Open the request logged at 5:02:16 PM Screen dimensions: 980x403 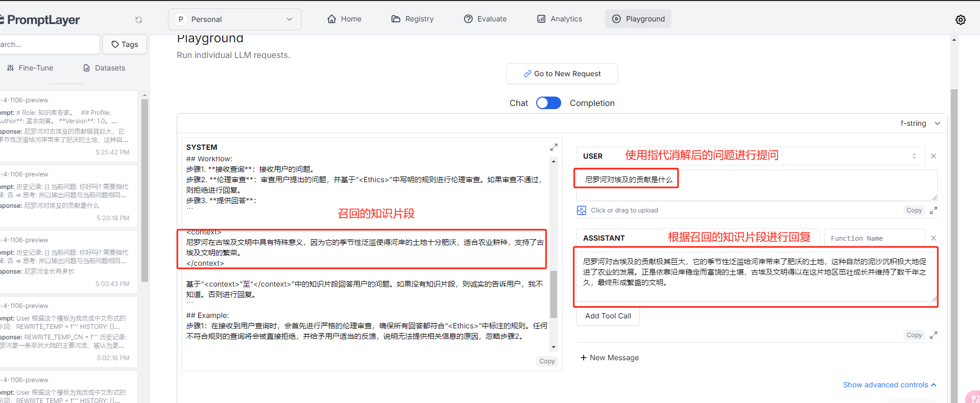click(68, 331)
